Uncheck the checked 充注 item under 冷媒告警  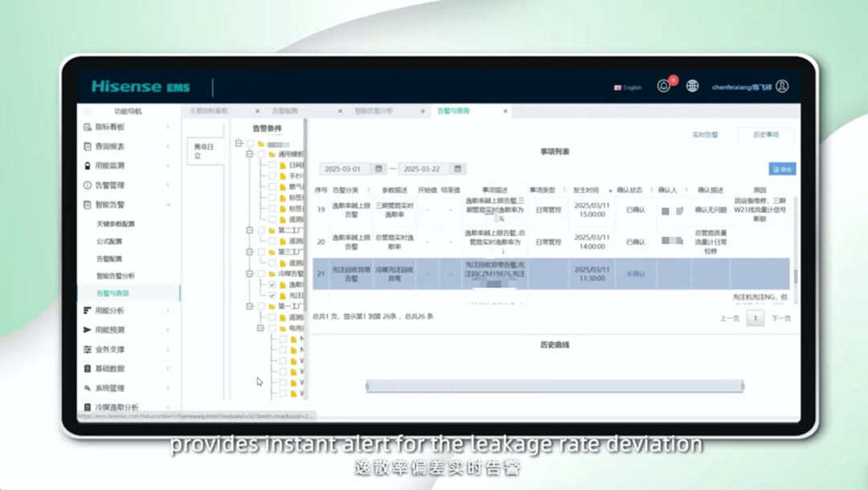pyautogui.click(x=272, y=296)
